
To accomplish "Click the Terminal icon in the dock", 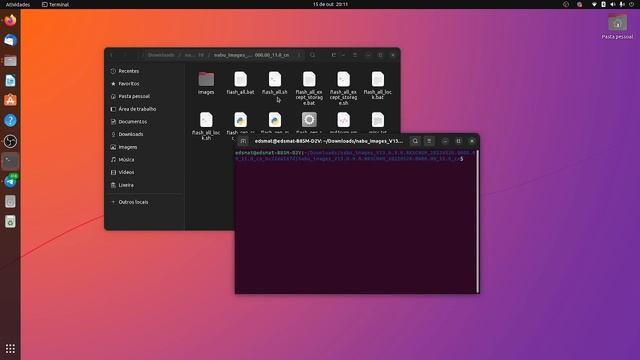I will (10, 161).
